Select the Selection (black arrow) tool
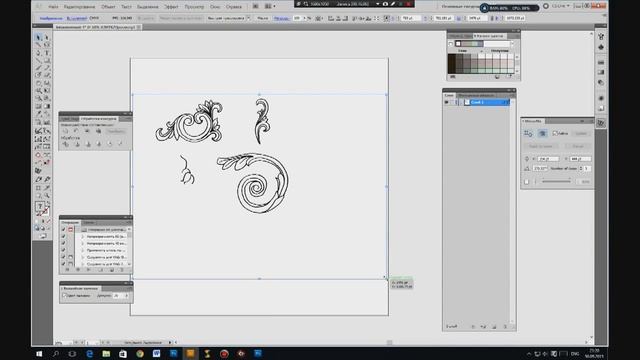 39,37
